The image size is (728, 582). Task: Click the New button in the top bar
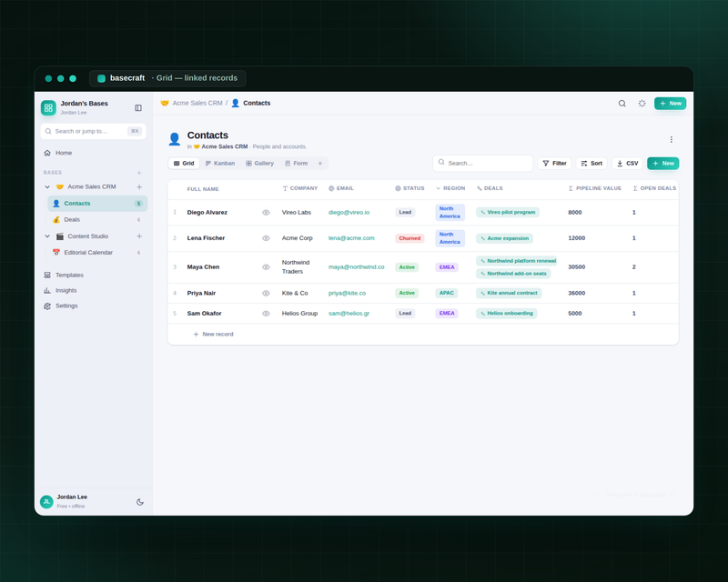coord(671,104)
